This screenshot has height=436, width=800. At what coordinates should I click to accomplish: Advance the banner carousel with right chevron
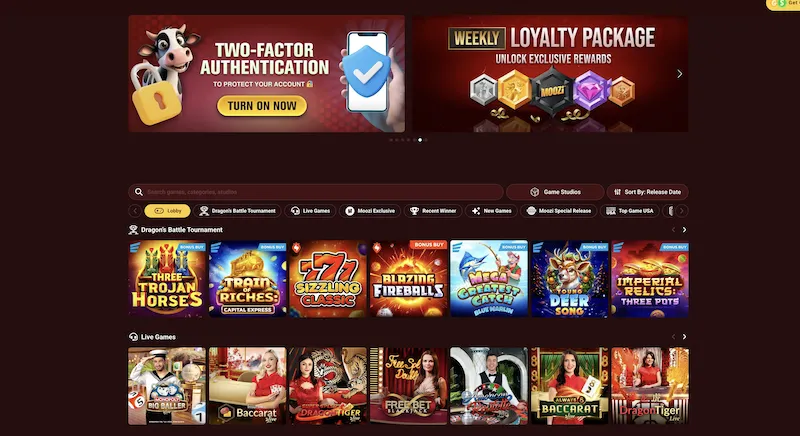pyautogui.click(x=680, y=74)
